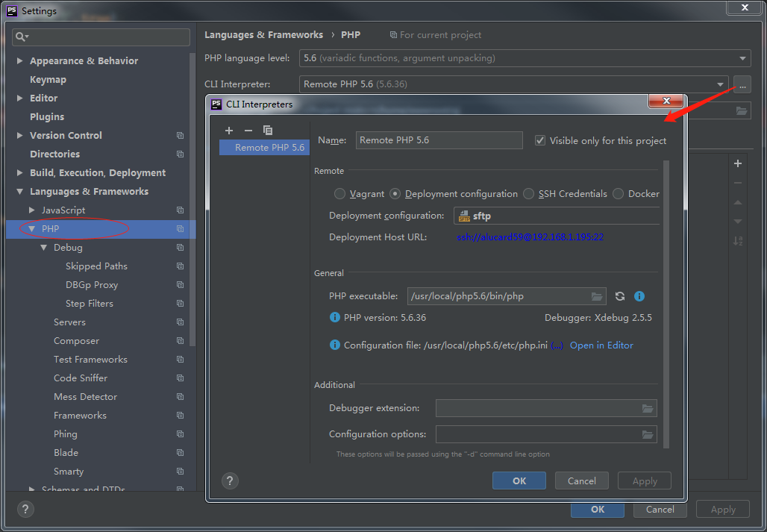The width and height of the screenshot is (767, 532).
Task: Click settings tree vertical scrollbar
Action: pos(192,201)
